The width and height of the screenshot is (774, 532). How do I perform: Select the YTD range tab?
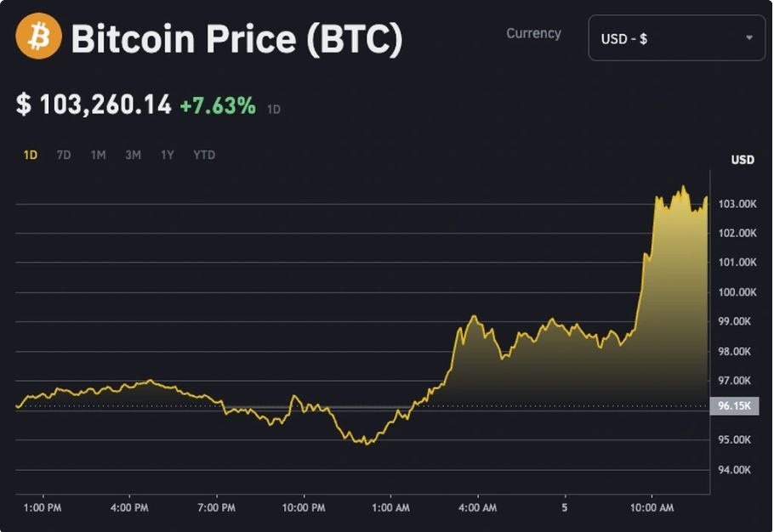coord(204,155)
